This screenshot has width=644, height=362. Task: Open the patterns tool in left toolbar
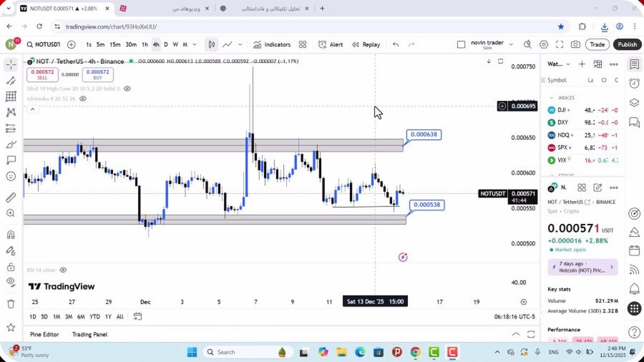pos(11,113)
